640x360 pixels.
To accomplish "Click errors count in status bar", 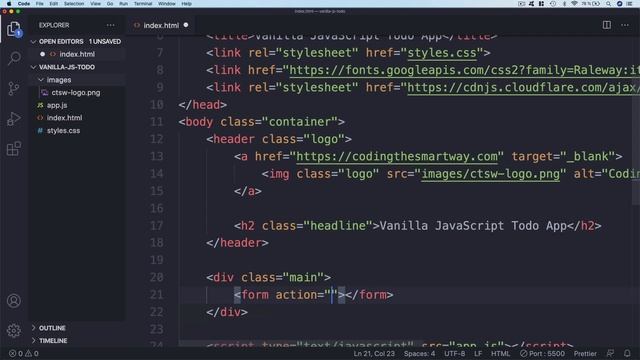I will [x=16, y=353].
